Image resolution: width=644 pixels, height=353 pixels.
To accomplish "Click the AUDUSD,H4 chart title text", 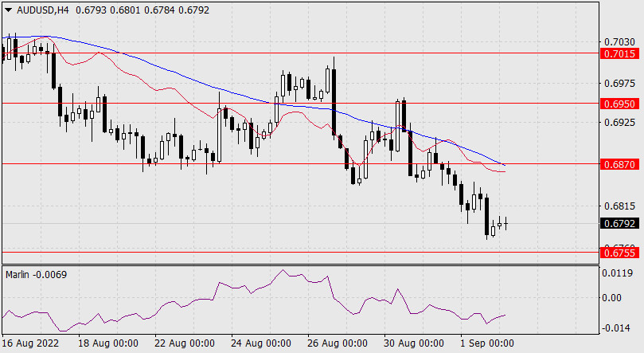I will pyautogui.click(x=43, y=10).
